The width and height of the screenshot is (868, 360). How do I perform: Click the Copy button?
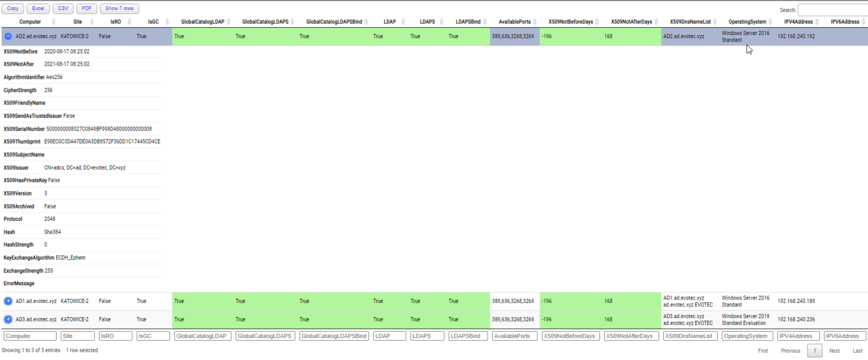[x=12, y=8]
